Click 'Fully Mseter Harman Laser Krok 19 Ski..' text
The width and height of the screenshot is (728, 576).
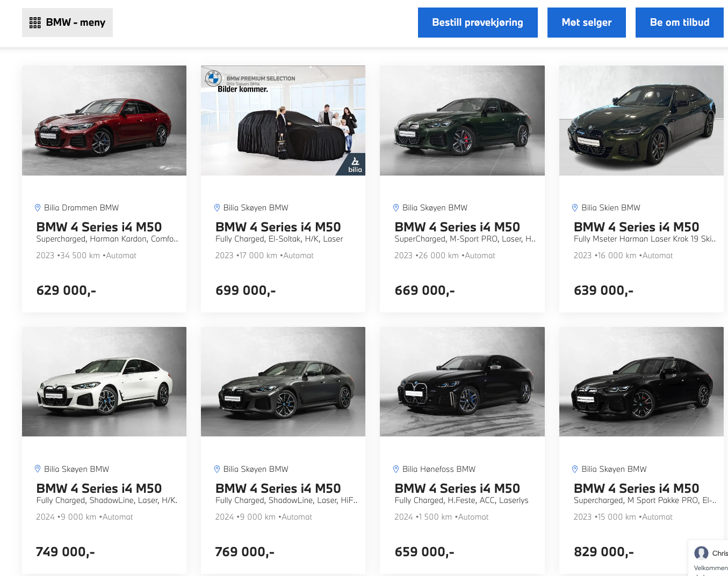(645, 239)
